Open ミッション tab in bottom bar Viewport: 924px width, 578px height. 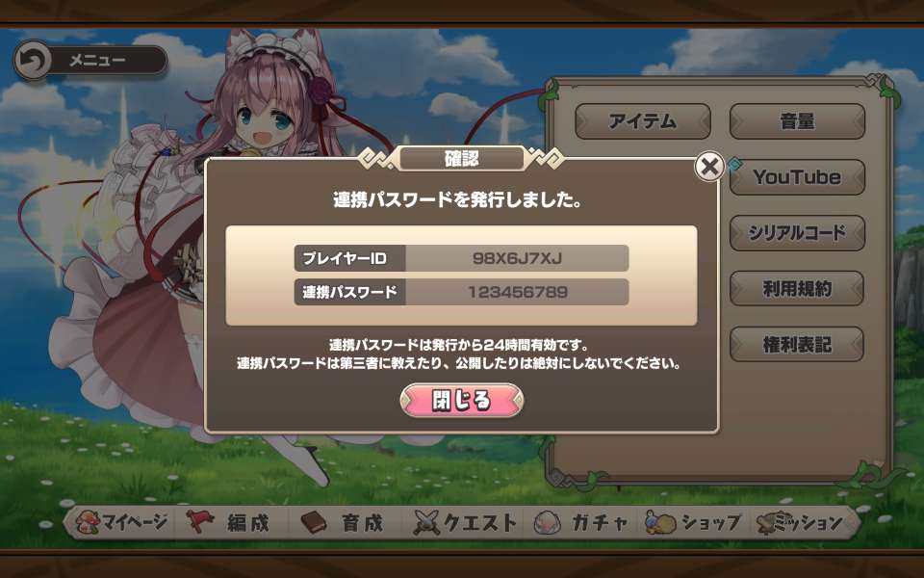click(801, 522)
